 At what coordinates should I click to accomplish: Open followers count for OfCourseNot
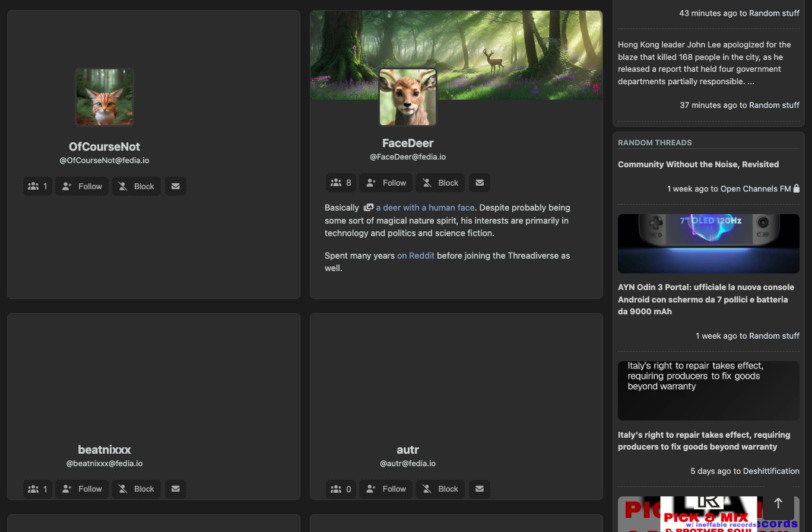pyautogui.click(x=38, y=186)
